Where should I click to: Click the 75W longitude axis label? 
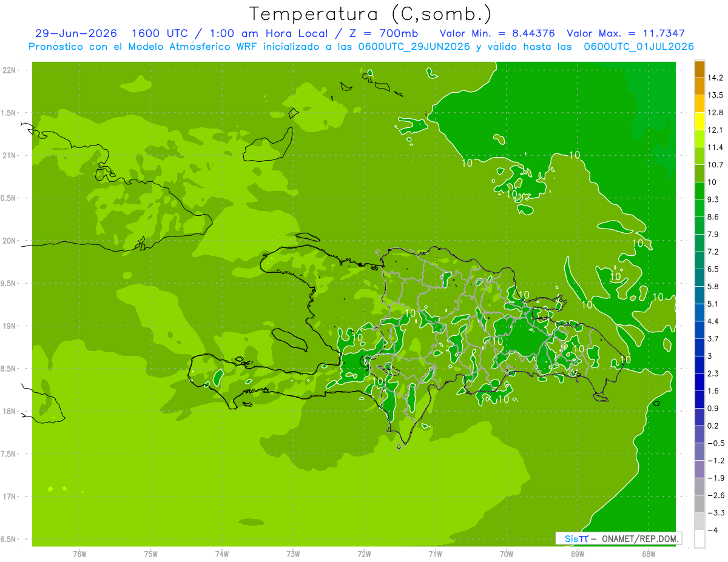[151, 554]
